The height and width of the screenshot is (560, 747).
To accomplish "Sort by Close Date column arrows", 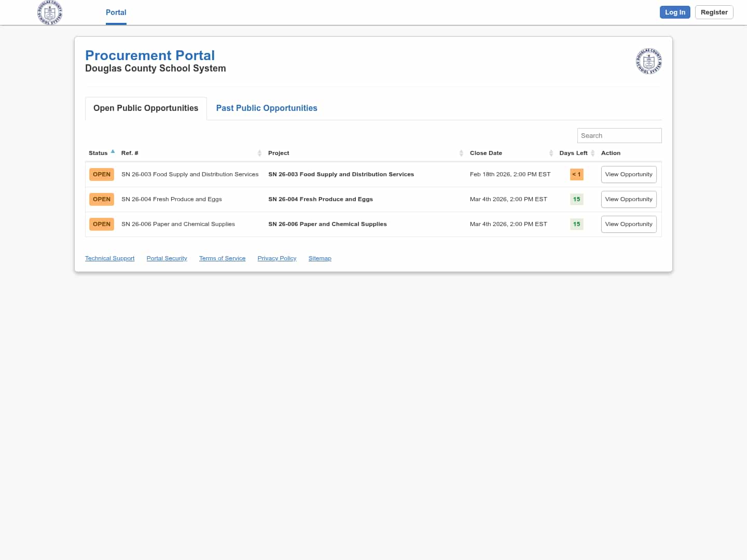I will tap(551, 153).
